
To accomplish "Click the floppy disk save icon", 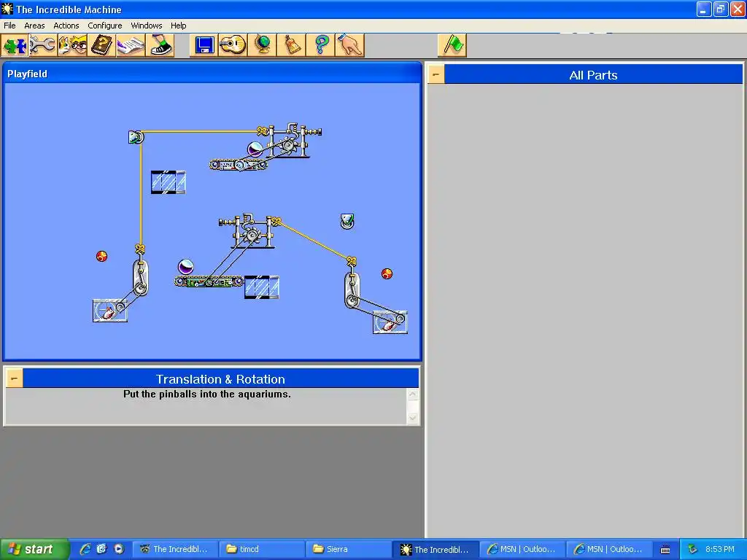I will click(x=204, y=46).
